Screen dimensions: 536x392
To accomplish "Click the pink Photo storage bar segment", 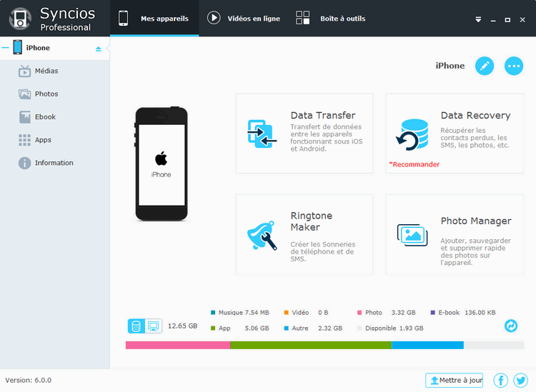I will pos(178,345).
